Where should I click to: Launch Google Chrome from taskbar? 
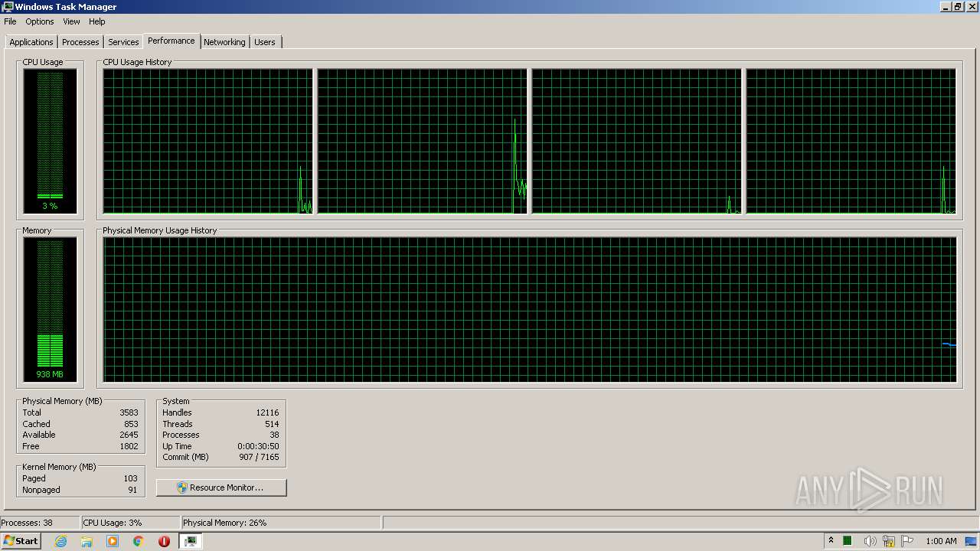pyautogui.click(x=139, y=541)
